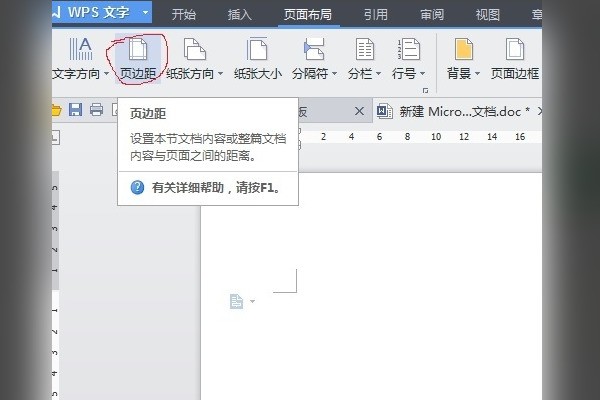Select the 页面布局 tab

[x=308, y=15]
